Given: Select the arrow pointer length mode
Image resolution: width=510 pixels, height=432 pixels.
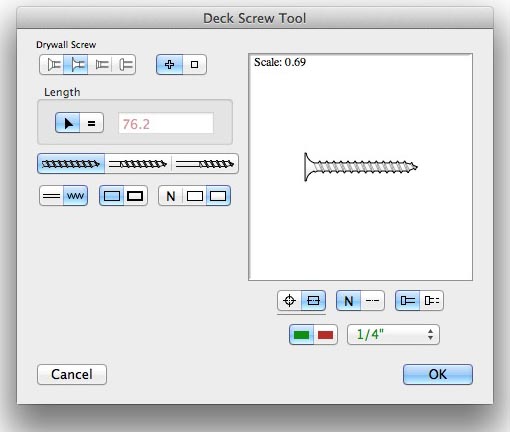Looking at the screenshot, I should coord(68,123).
